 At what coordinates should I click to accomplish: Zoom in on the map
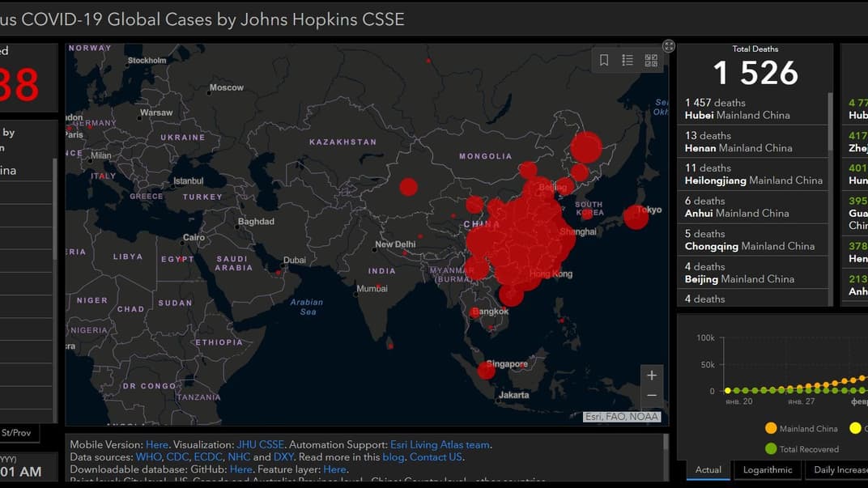[x=652, y=376]
